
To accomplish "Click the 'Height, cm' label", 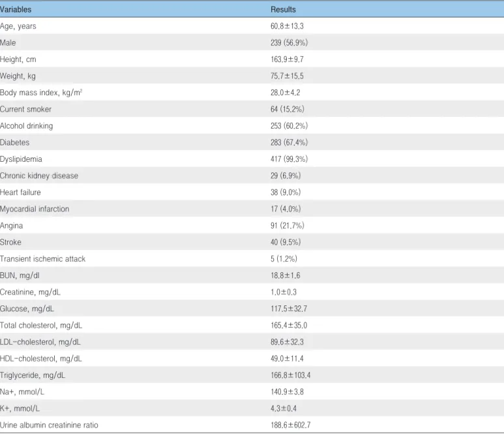I will (x=18, y=59).
